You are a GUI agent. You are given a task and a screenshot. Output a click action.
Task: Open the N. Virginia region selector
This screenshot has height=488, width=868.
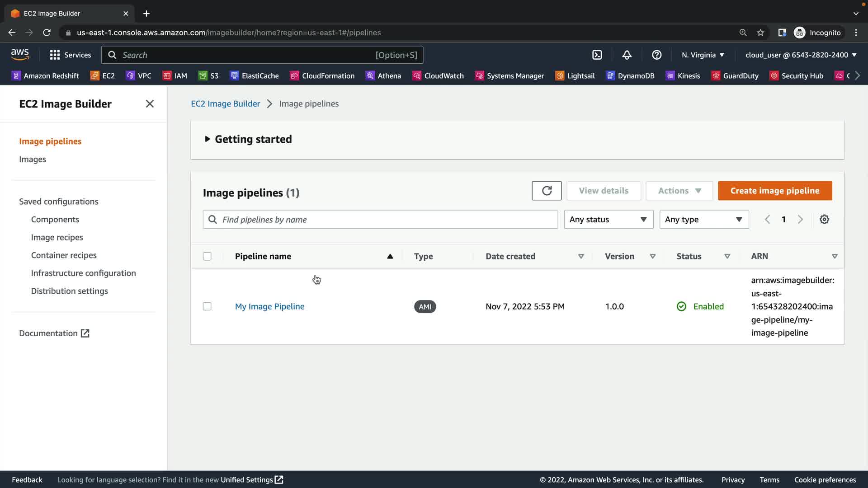703,55
